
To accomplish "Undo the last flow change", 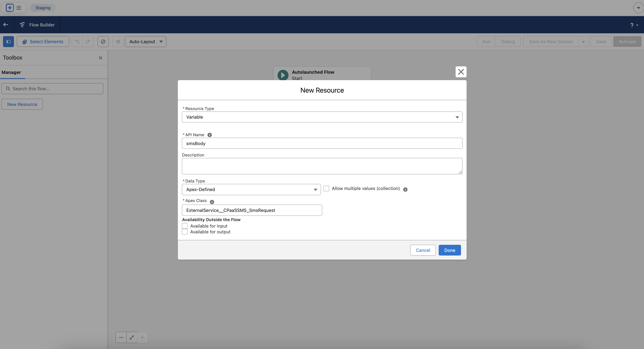I will point(77,41).
